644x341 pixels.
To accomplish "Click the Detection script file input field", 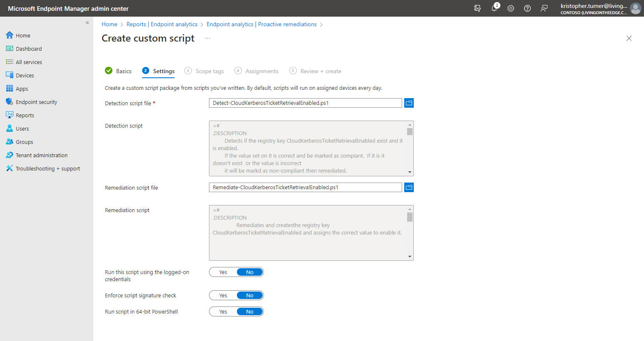I will [x=305, y=103].
